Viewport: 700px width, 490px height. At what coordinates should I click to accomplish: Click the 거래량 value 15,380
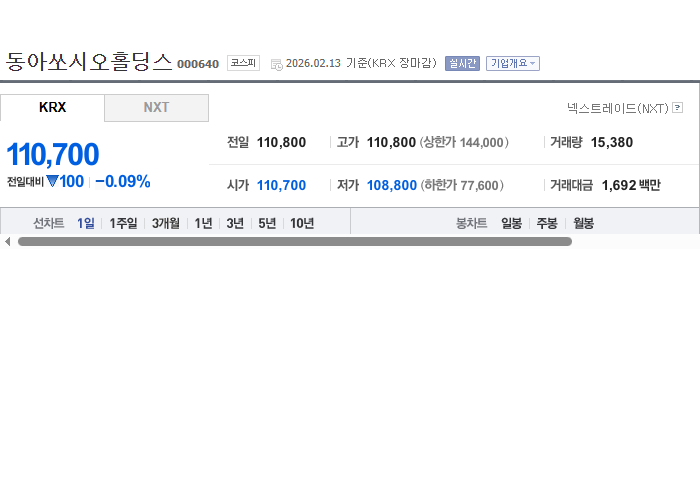612,142
